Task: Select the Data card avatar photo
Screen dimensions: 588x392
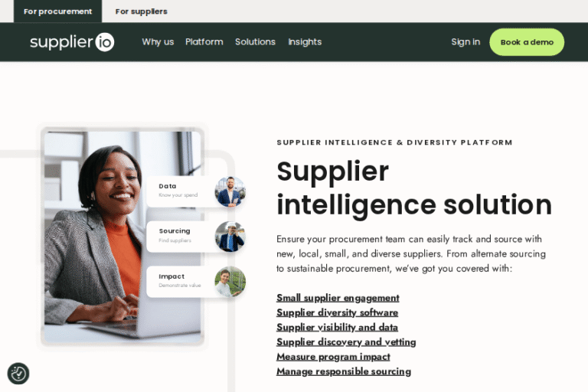Action: (230, 191)
